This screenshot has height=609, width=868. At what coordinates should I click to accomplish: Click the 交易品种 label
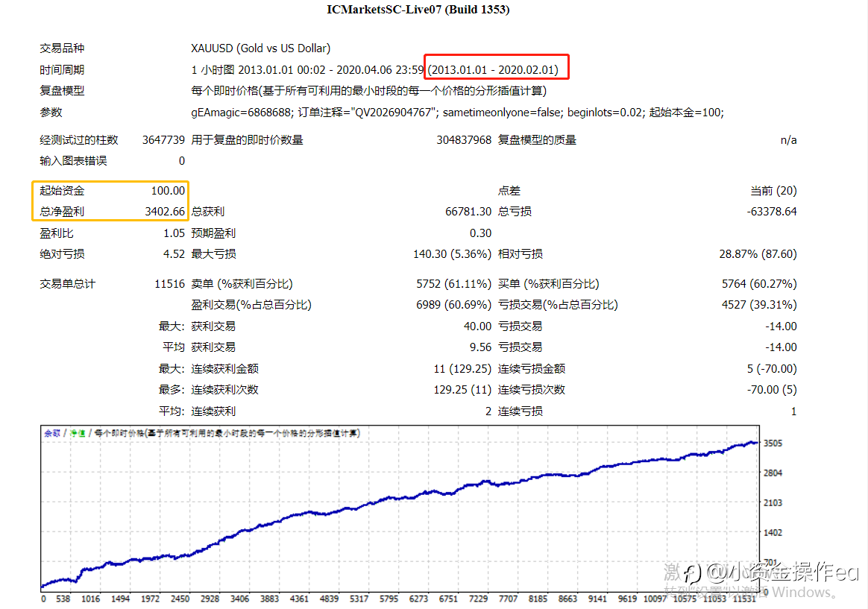62,48
